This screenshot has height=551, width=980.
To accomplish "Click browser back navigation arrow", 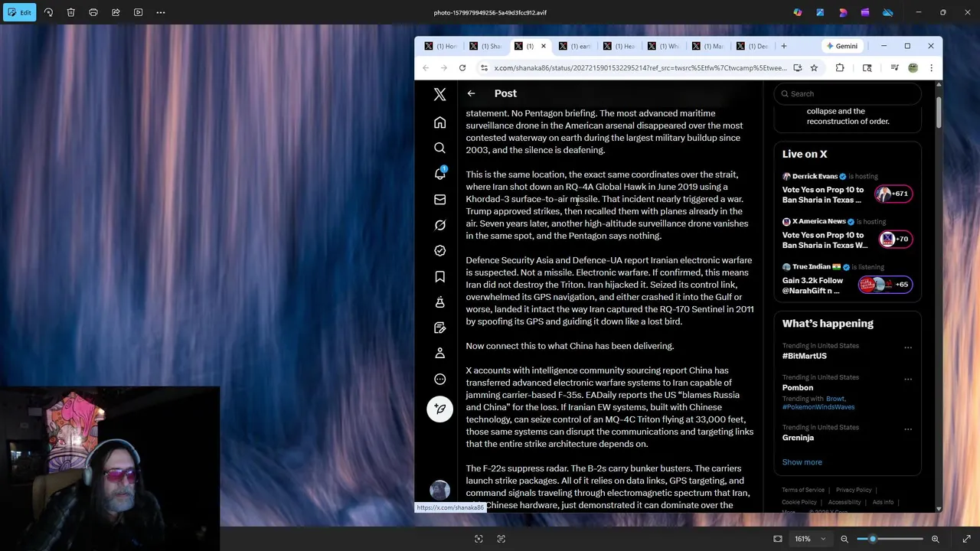I will click(426, 68).
